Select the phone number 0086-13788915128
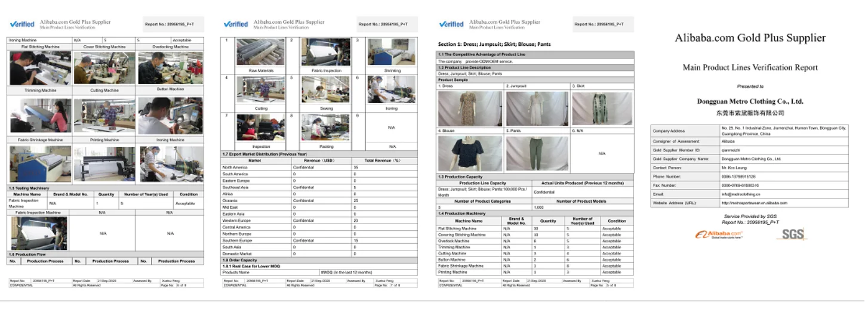This screenshot has height=316, width=868. tap(738, 177)
